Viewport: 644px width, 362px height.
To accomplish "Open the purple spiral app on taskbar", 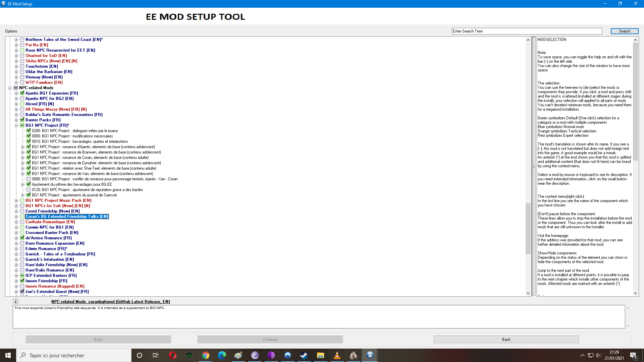I will coord(255,355).
